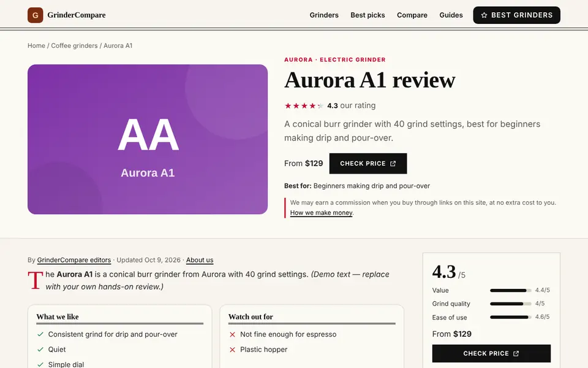Follow the Home breadcrumb link

[36, 45]
